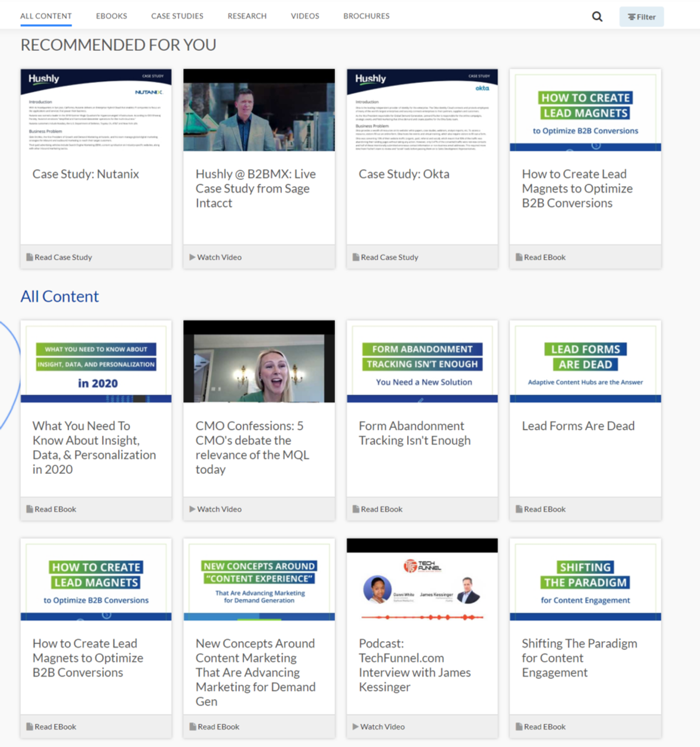
Task: Click 'Watch Video' under CMO Confessions card
Action: [x=219, y=509]
